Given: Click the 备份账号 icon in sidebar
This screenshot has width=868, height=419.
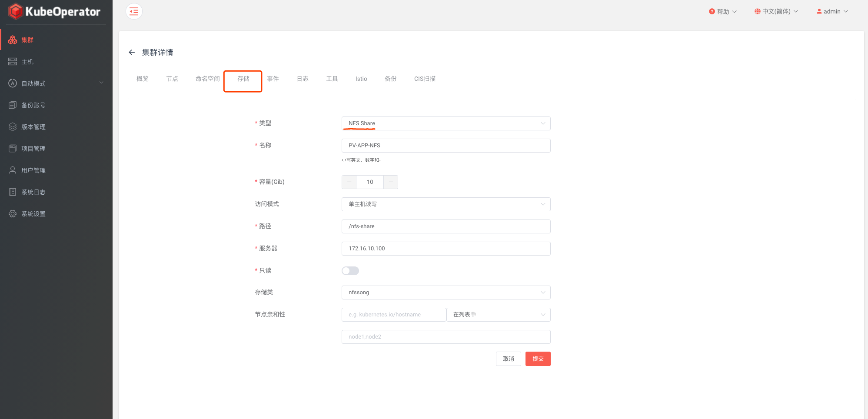Looking at the screenshot, I should point(13,105).
